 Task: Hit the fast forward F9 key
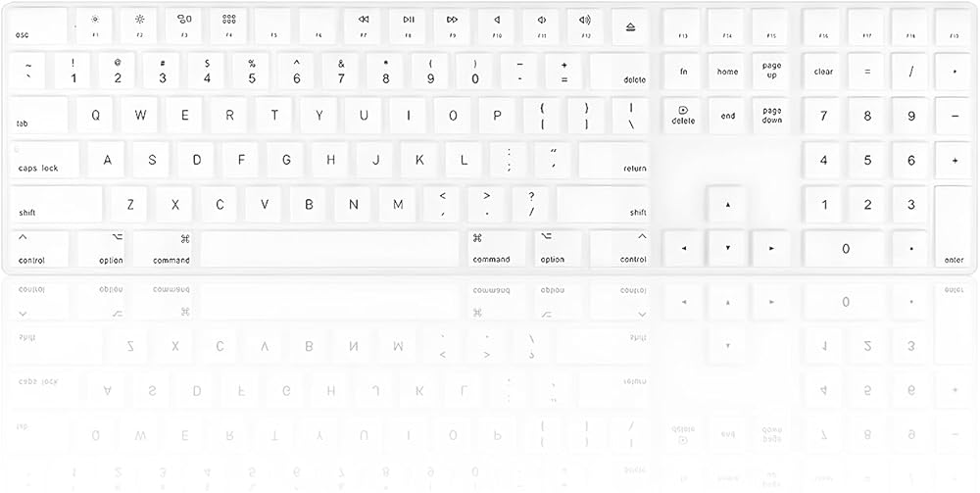point(452,25)
